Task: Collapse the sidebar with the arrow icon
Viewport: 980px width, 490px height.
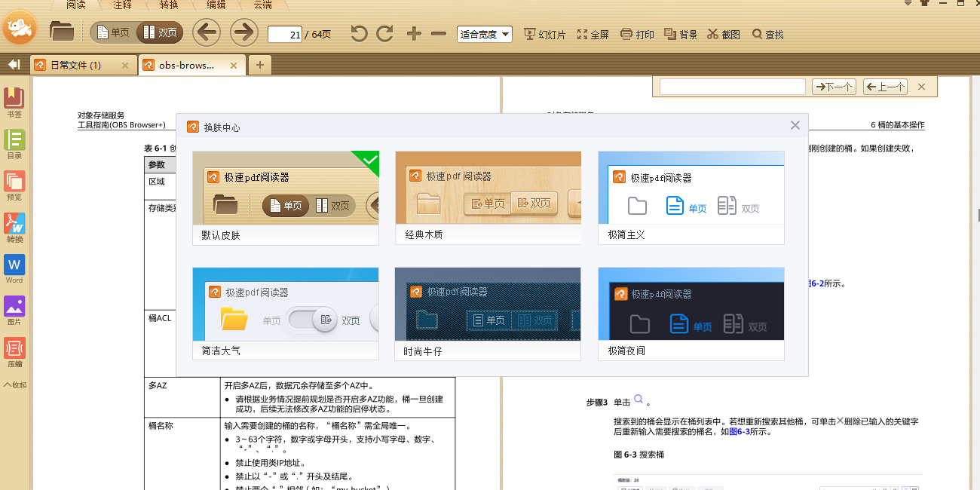Action: click(14, 65)
